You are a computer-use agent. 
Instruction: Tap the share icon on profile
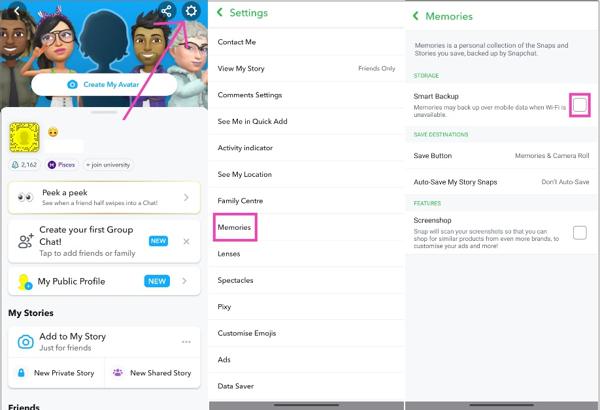pyautogui.click(x=166, y=11)
